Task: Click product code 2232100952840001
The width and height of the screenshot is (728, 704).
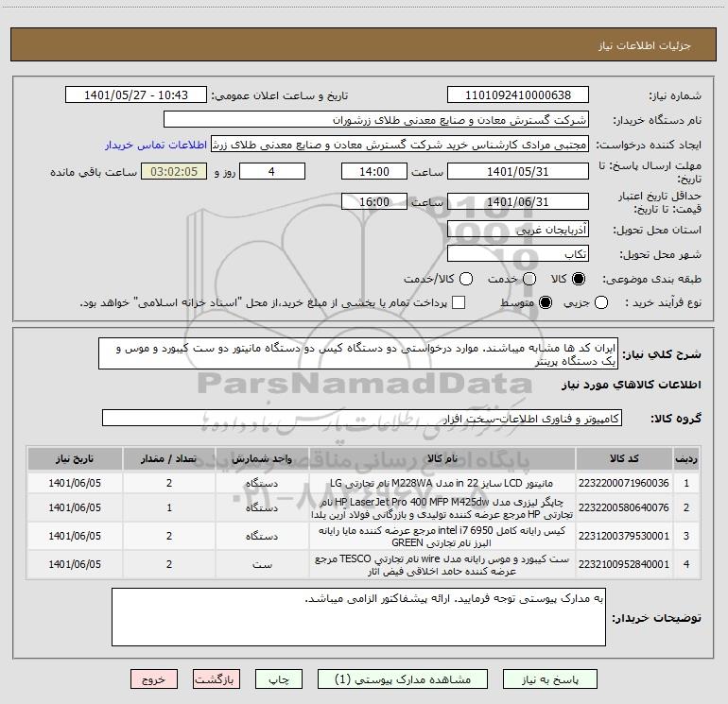Action: pos(624,564)
